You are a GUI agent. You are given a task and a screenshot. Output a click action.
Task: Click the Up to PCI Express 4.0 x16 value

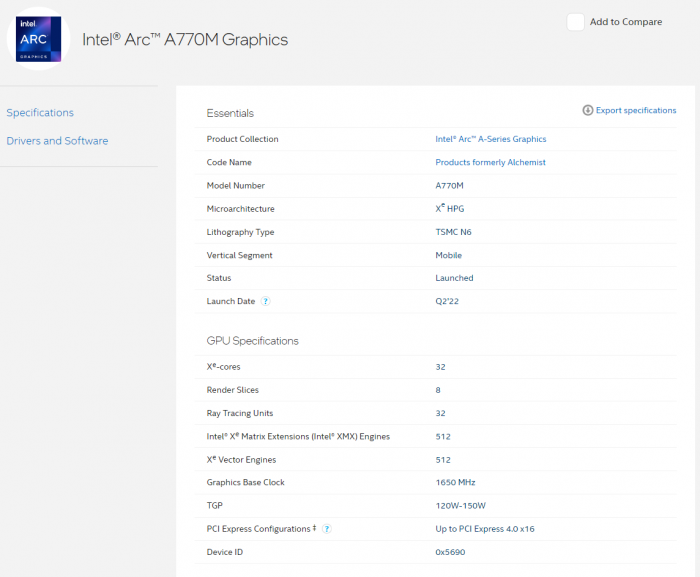tap(485, 529)
